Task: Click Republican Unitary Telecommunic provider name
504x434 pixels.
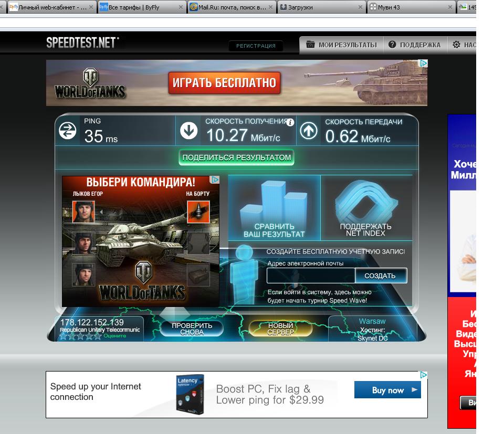Action: pyautogui.click(x=100, y=330)
